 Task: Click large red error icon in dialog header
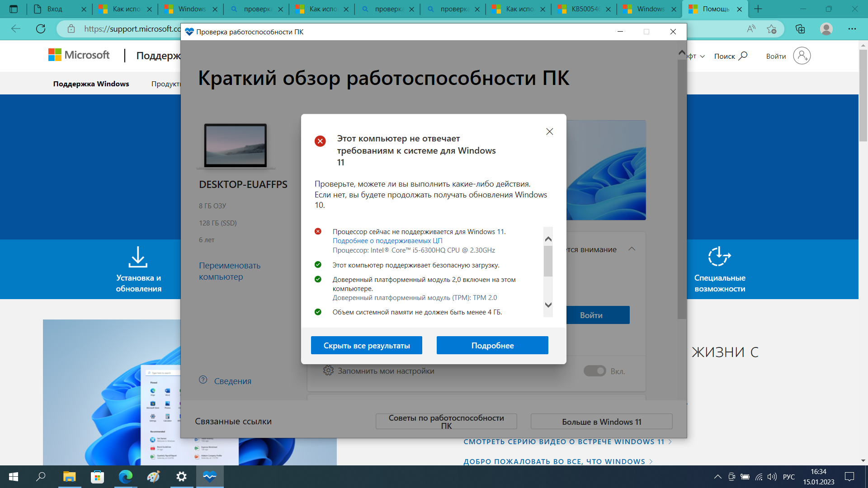pyautogui.click(x=320, y=141)
